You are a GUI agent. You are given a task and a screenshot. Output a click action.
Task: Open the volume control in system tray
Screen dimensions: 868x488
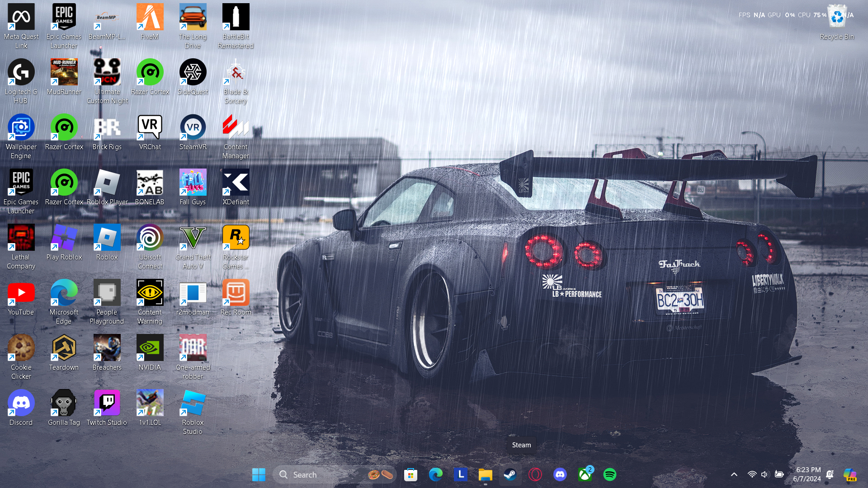[x=764, y=474]
